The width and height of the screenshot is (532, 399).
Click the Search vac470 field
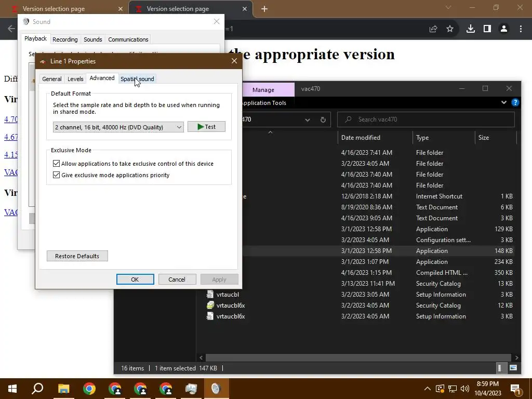pos(426,119)
